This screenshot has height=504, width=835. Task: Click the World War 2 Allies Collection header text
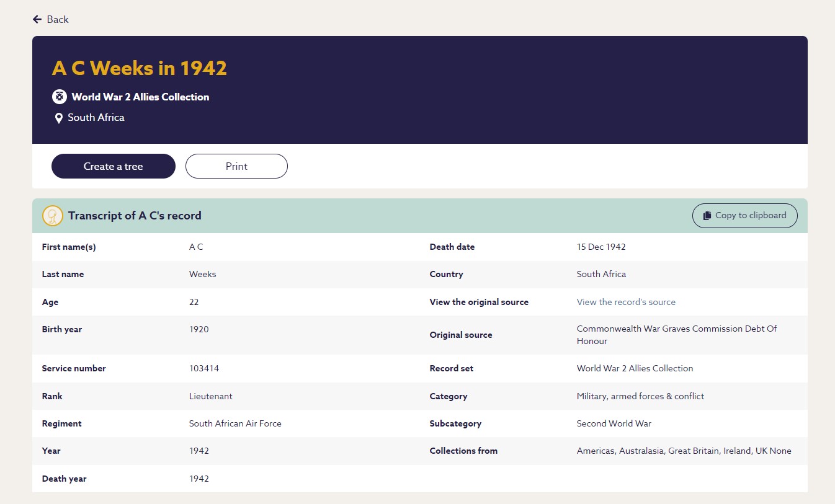coord(140,97)
